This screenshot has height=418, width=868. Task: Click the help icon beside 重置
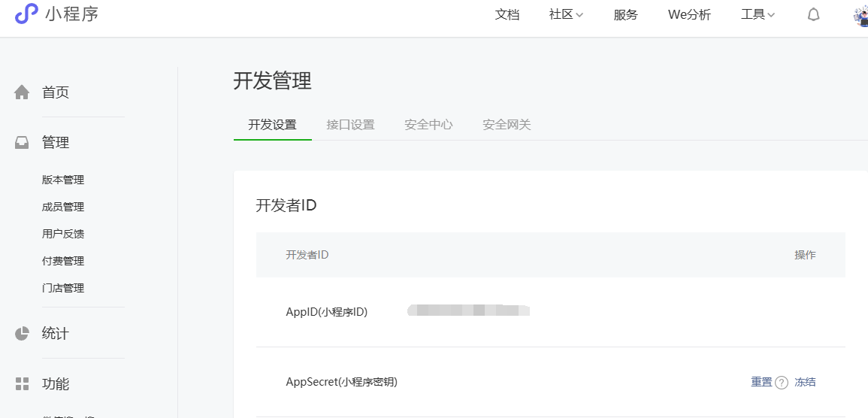(x=781, y=383)
